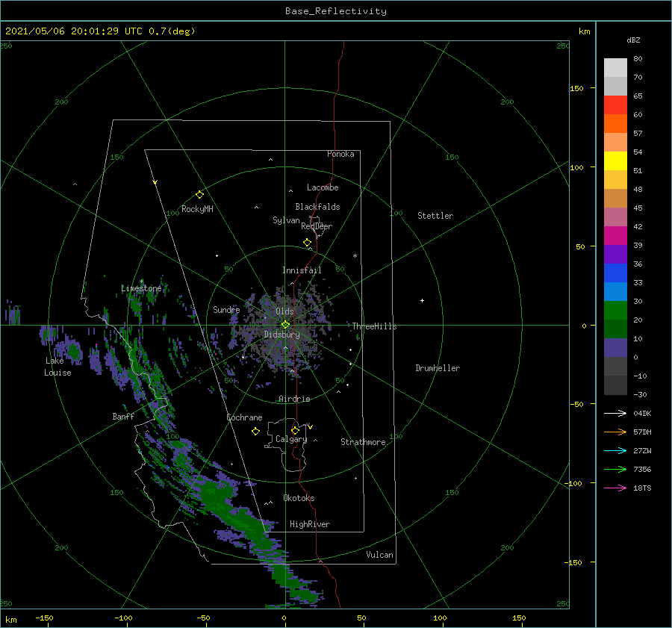
Task: Click the Blackfalds label
Action: click(x=317, y=207)
